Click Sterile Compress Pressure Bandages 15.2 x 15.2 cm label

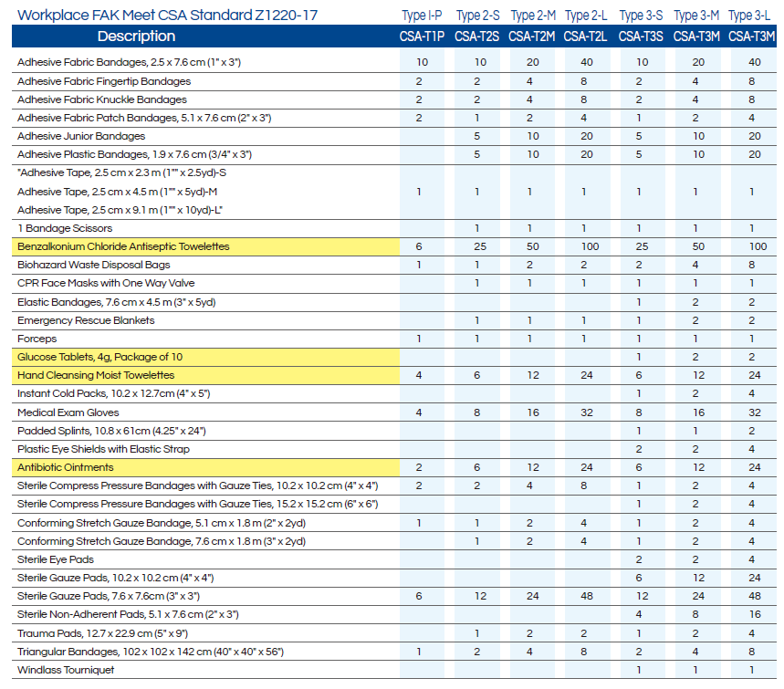(x=198, y=504)
